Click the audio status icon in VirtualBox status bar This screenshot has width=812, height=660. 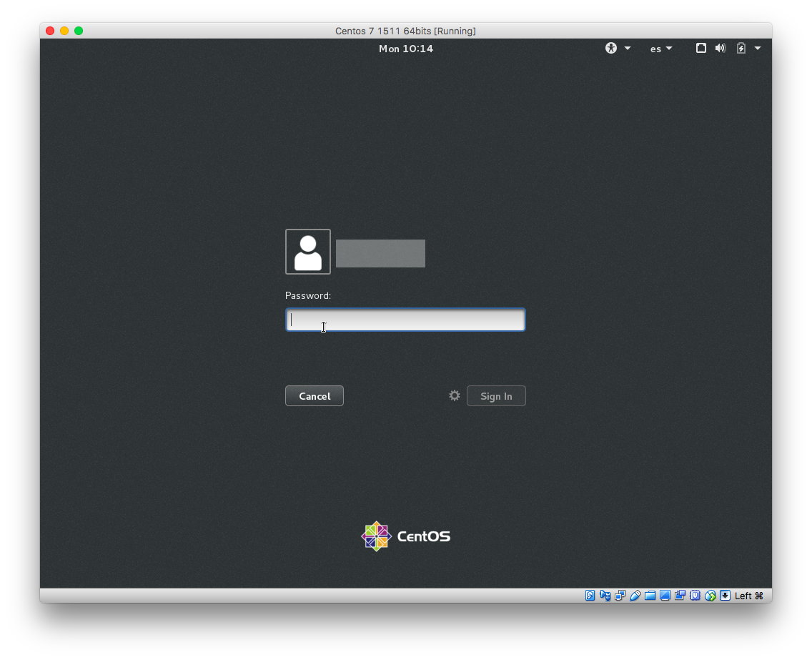pyautogui.click(x=605, y=595)
